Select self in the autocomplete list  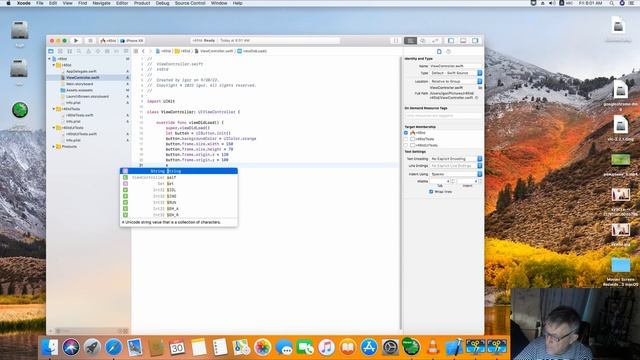179,178
